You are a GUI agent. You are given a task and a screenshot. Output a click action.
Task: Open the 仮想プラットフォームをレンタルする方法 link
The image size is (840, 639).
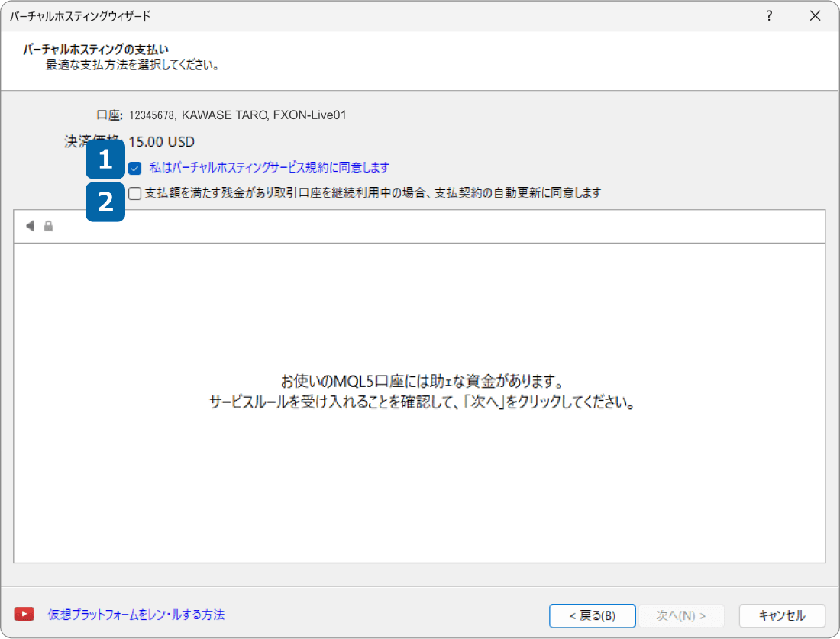(x=136, y=615)
